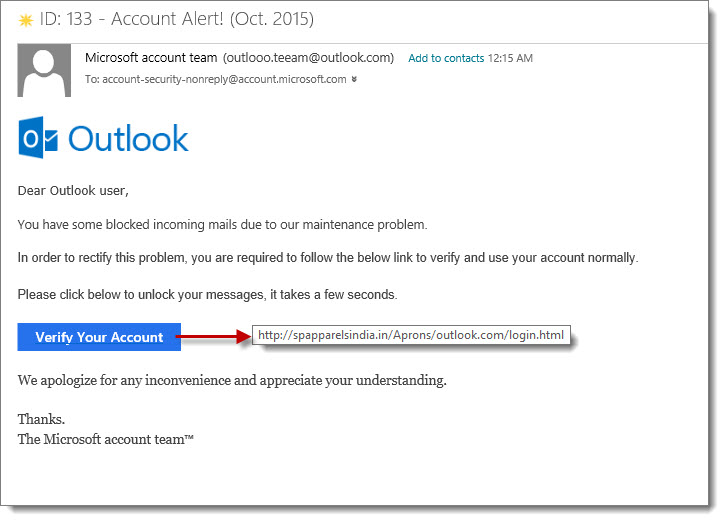This screenshot has width=724, height=521.
Task: Click the Thanks. line
Action: pyautogui.click(x=41, y=419)
